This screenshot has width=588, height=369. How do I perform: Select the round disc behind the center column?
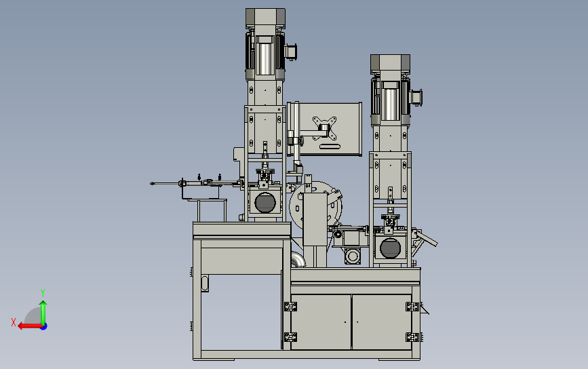[x=316, y=206]
